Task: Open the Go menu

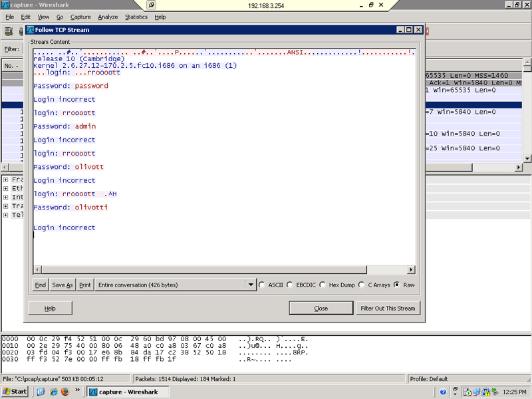Action: pos(60,17)
